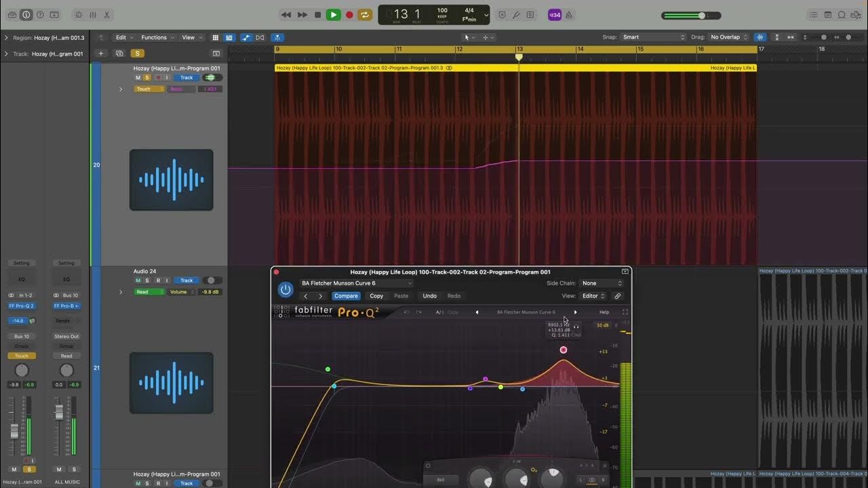Toggle the transport Solo button
The image size is (868, 488).
[x=530, y=15]
